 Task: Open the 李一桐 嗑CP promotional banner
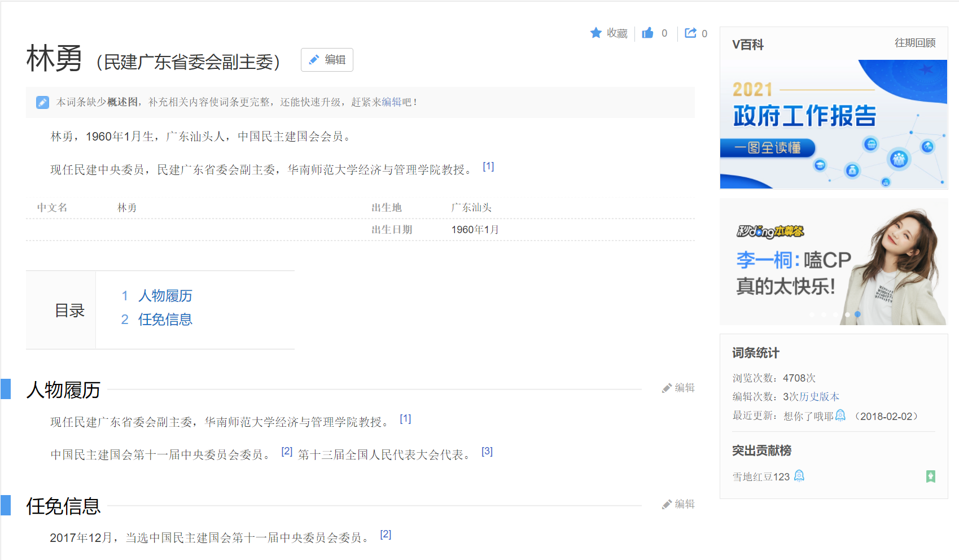click(833, 262)
